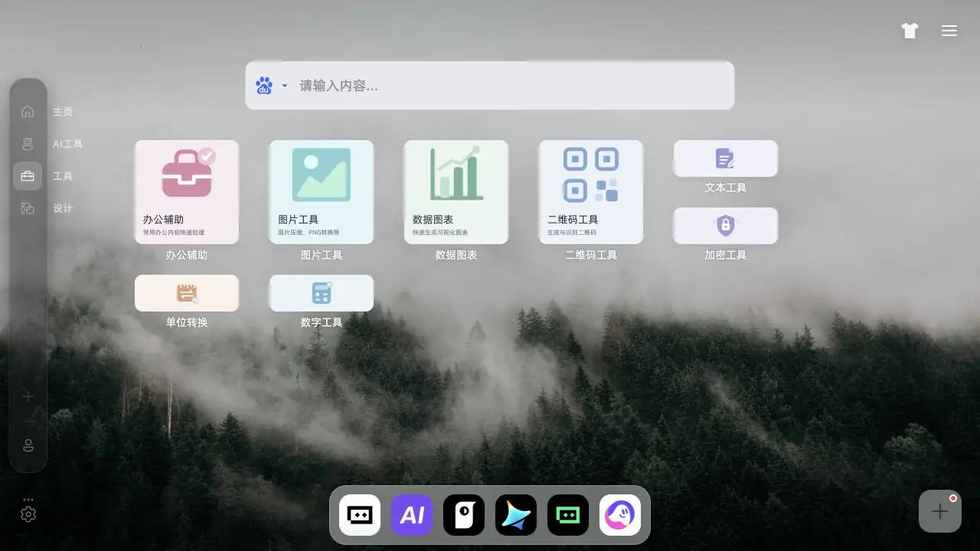Expand the Baidu search engine dropdown arrow
The height and width of the screenshot is (551, 980).
pos(285,86)
